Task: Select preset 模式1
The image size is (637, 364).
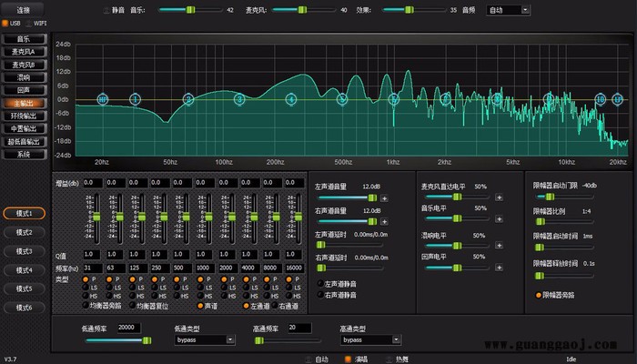Action: coord(24,213)
